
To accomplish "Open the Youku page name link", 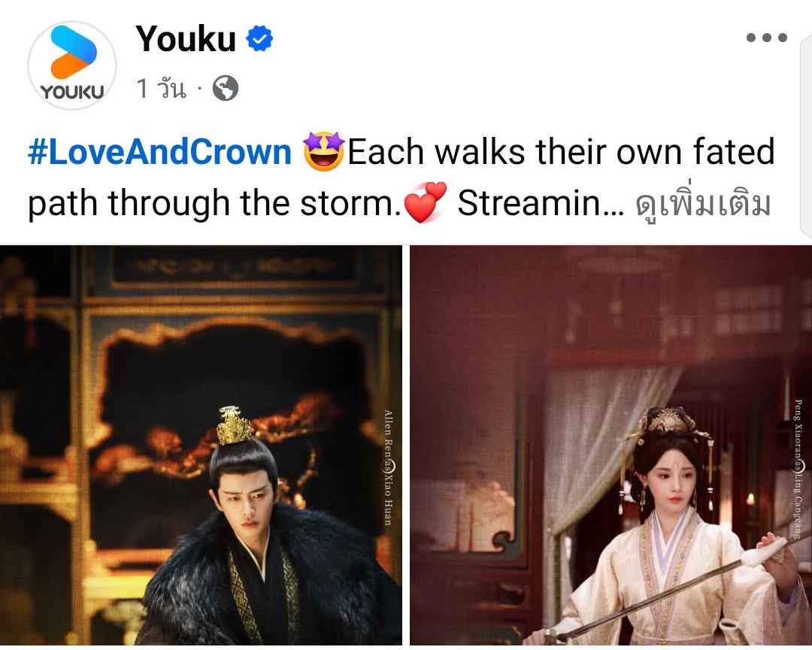I will pyautogui.click(x=186, y=39).
